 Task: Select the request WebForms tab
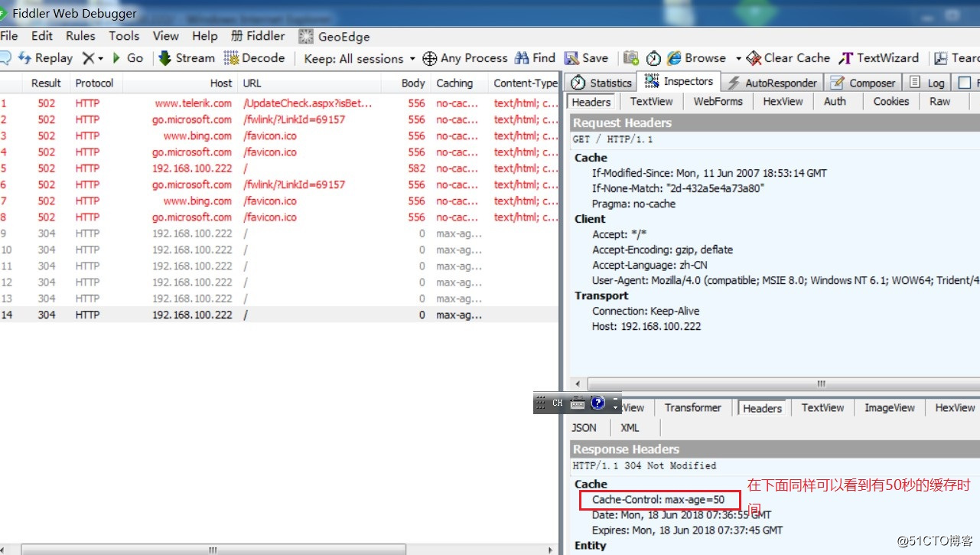point(718,101)
